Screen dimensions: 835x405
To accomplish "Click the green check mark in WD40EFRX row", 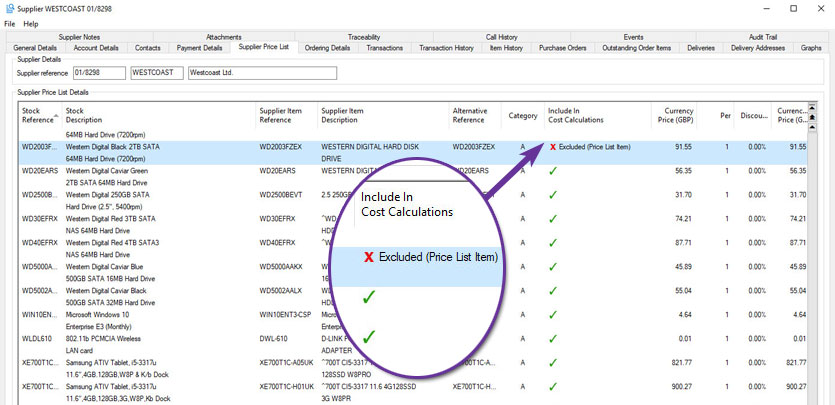I will click(x=553, y=243).
